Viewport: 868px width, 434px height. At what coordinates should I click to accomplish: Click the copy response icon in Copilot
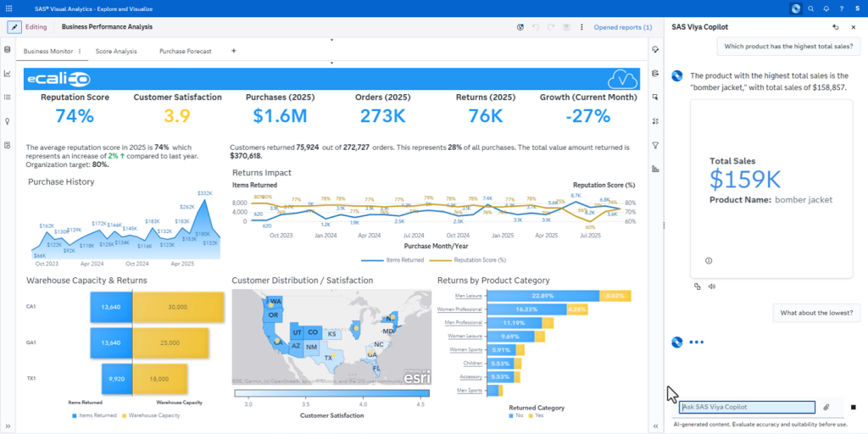pyautogui.click(x=698, y=287)
